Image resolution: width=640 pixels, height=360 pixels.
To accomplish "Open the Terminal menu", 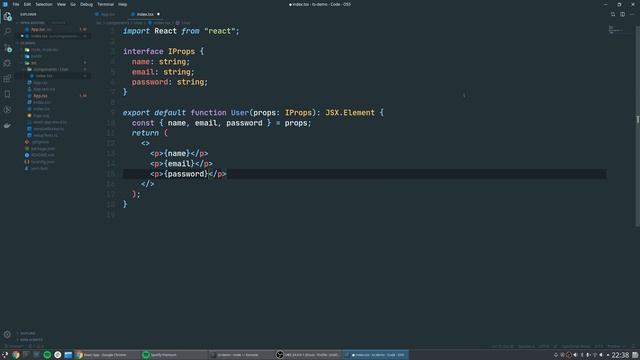I will coord(105,4).
